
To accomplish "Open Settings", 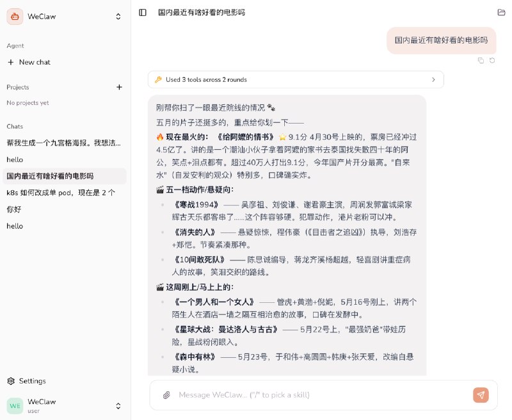I will (x=26, y=381).
